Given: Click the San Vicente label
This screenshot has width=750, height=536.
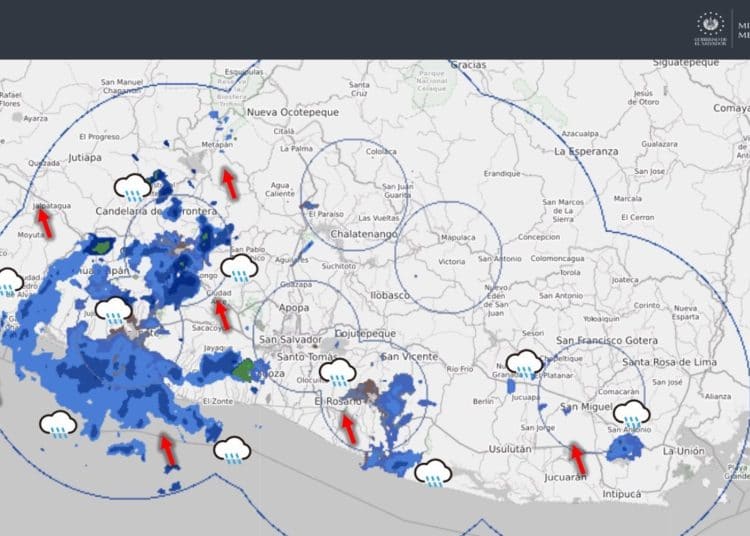Looking at the screenshot, I should coord(409,356).
